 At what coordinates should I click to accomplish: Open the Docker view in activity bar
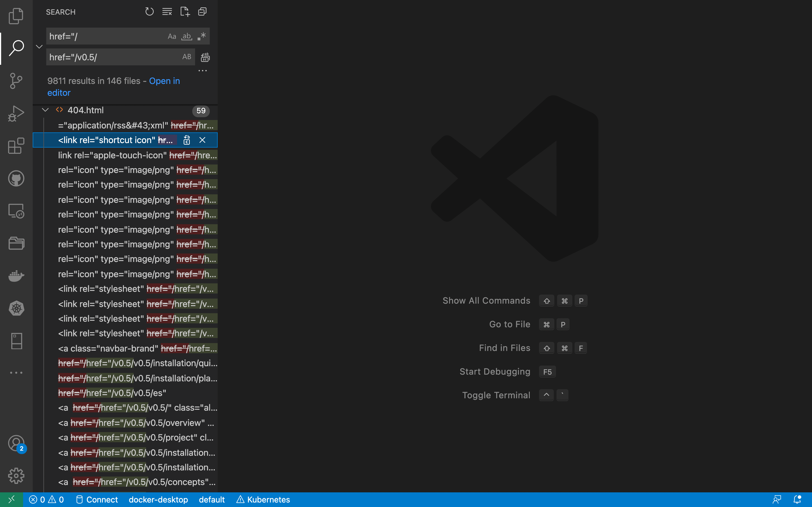tap(16, 276)
